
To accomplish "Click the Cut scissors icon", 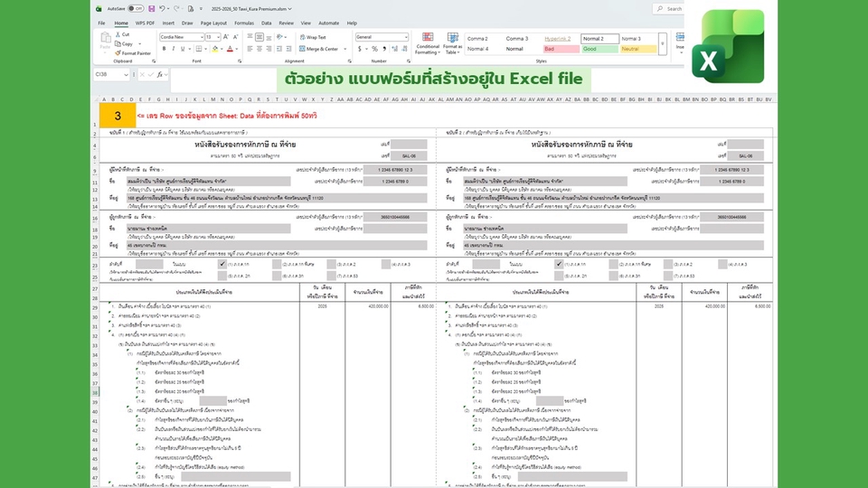I will pyautogui.click(x=118, y=34).
